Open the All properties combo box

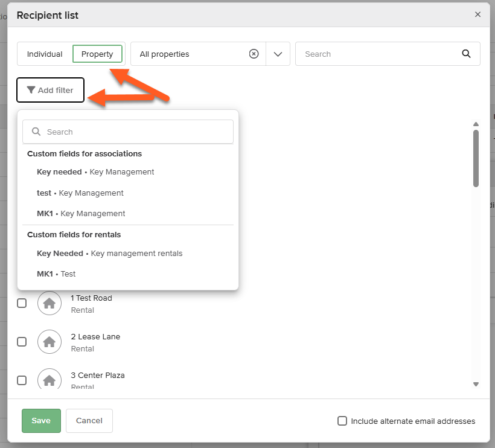pyautogui.click(x=210, y=54)
